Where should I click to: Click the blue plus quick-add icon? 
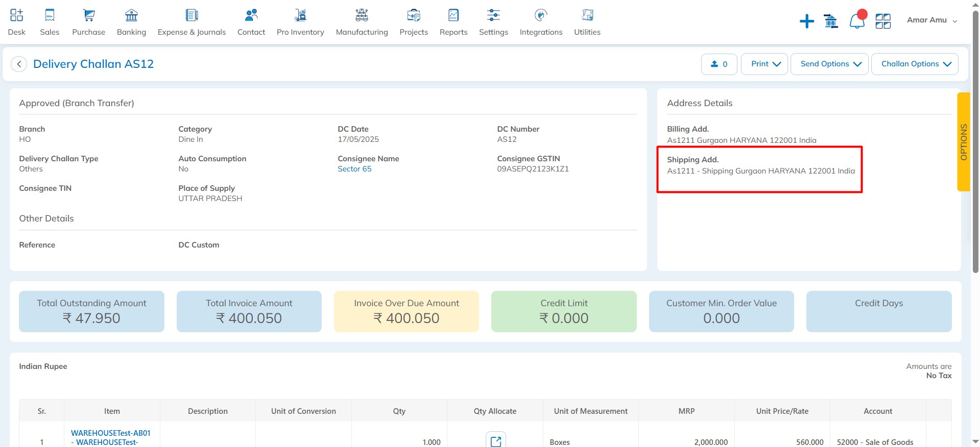807,21
